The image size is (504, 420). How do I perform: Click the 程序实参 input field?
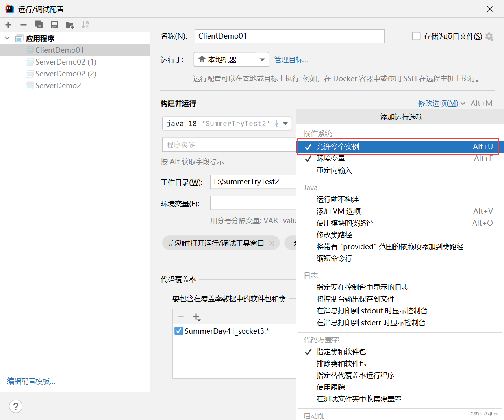click(229, 144)
